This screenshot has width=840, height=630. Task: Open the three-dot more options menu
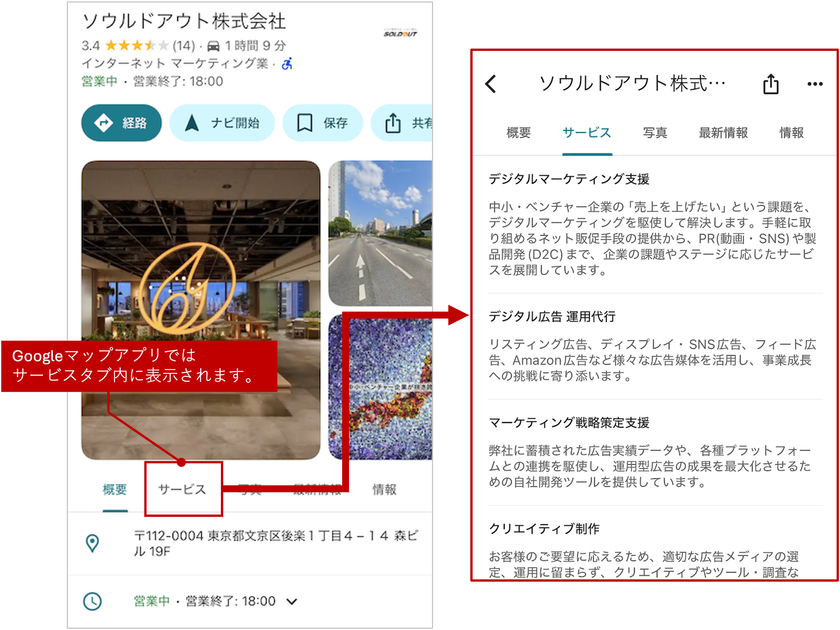tap(815, 84)
